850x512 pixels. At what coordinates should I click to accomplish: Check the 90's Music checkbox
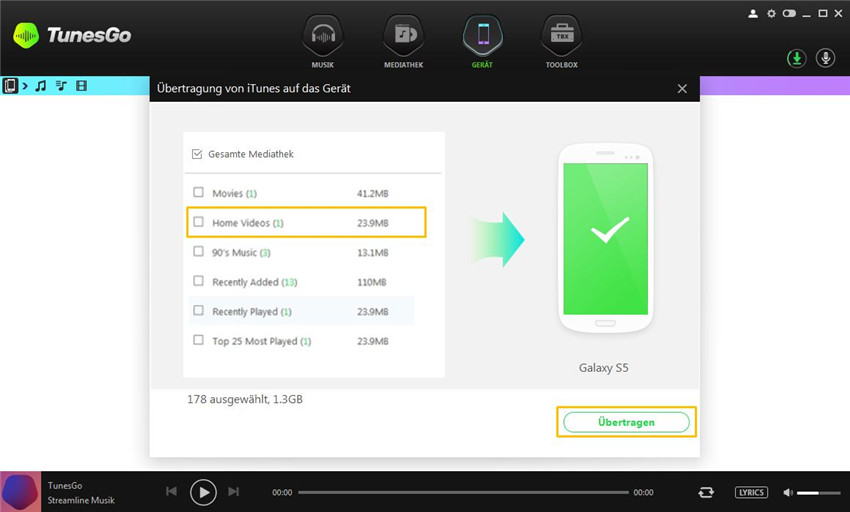point(198,252)
